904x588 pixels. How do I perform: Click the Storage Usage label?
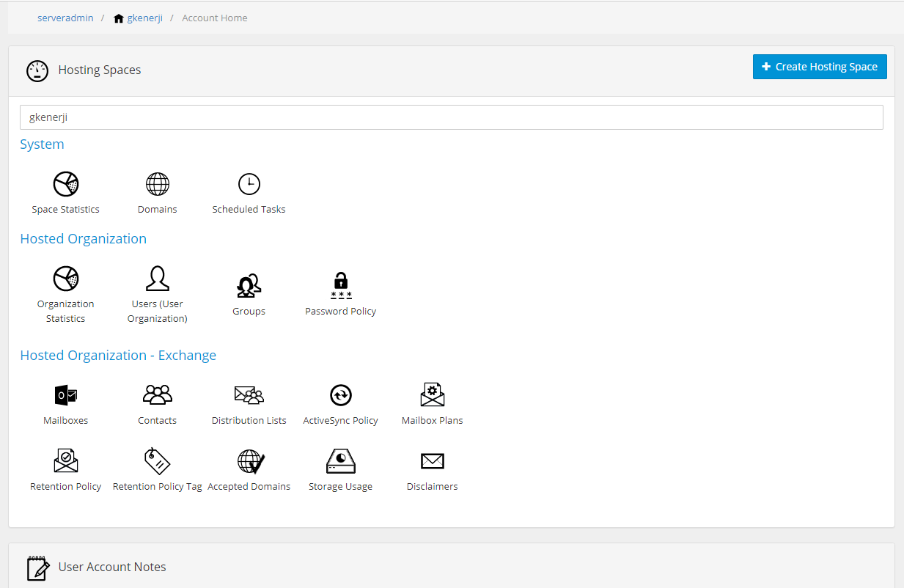click(341, 487)
